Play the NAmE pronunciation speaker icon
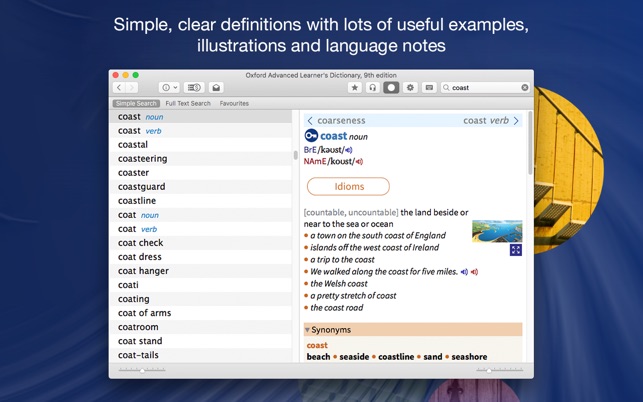 pyautogui.click(x=359, y=162)
